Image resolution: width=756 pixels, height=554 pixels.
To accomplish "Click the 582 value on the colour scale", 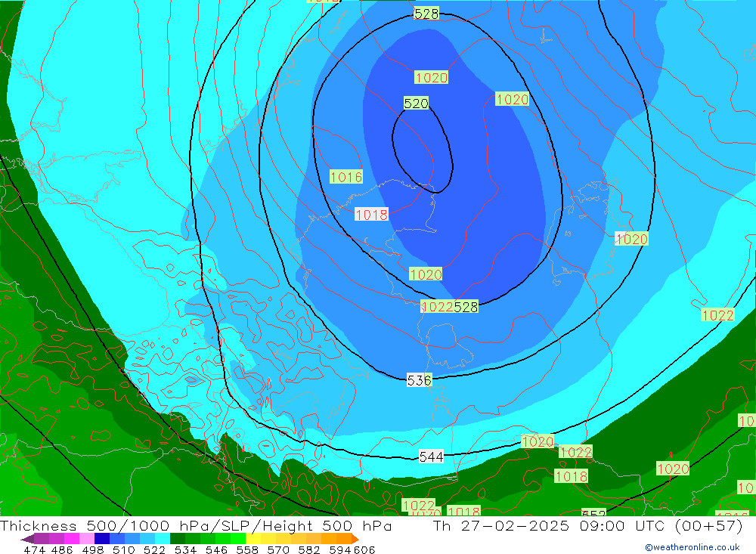I will pyautogui.click(x=309, y=549).
